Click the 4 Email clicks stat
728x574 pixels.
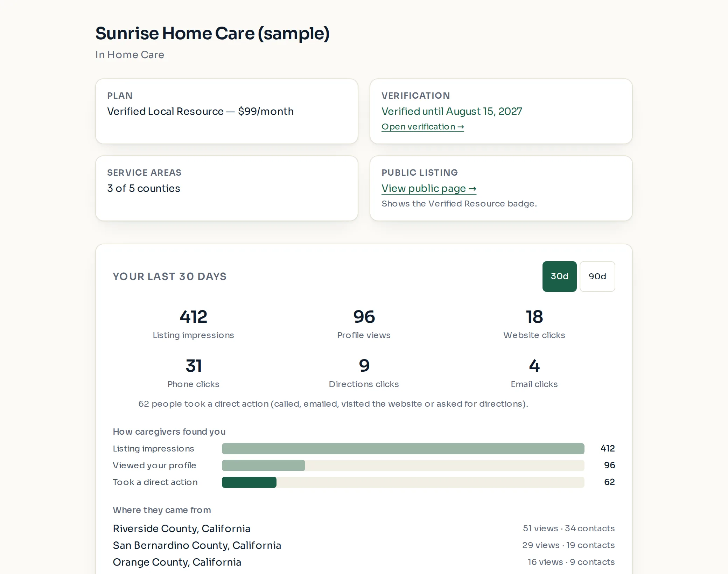(x=534, y=373)
